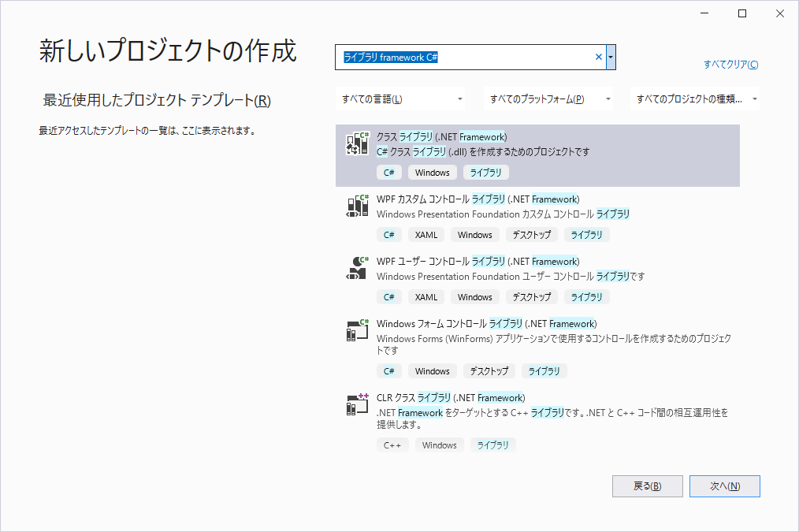Image resolution: width=799 pixels, height=532 pixels.
Task: Clear search text with the X icon
Action: (x=598, y=58)
